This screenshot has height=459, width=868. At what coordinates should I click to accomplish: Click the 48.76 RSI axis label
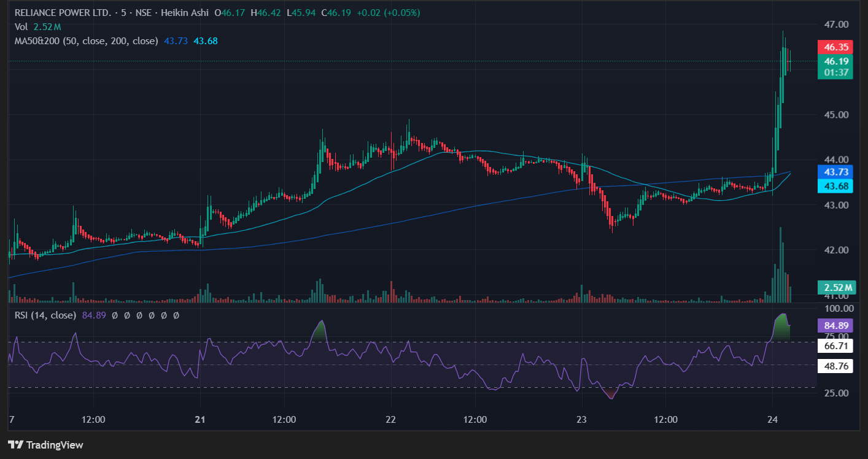836,366
